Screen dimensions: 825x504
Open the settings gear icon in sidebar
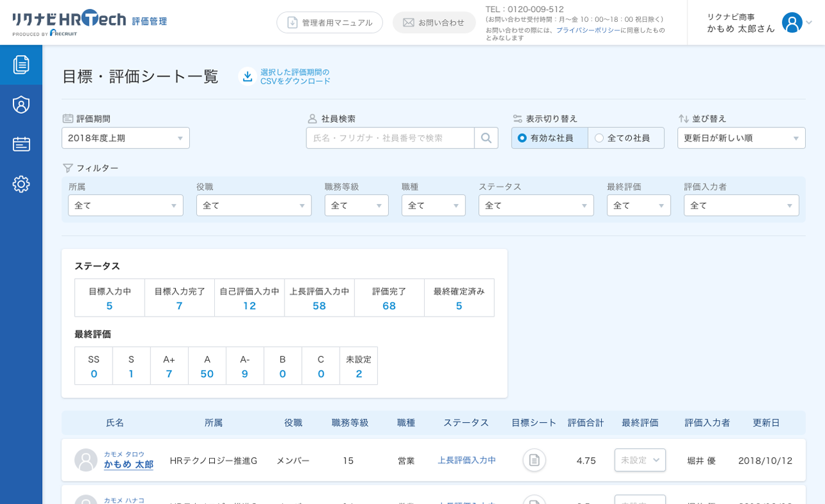tap(21, 184)
